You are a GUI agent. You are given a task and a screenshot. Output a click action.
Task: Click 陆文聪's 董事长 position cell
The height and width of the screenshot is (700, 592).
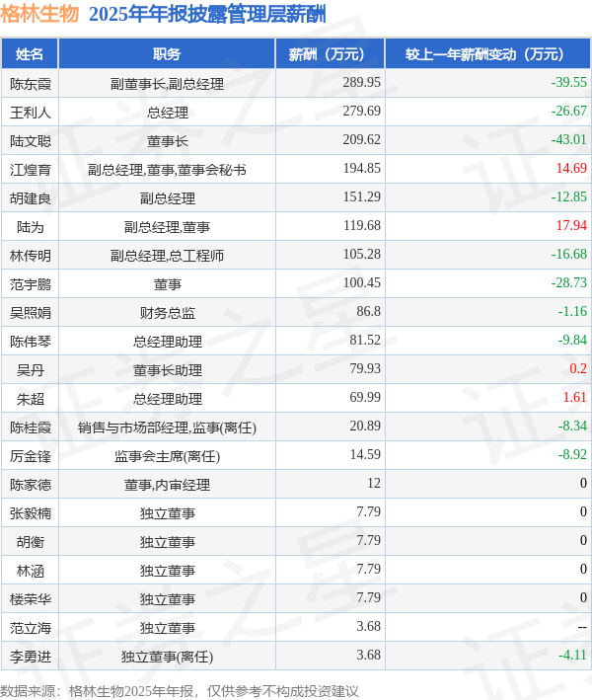pos(168,141)
